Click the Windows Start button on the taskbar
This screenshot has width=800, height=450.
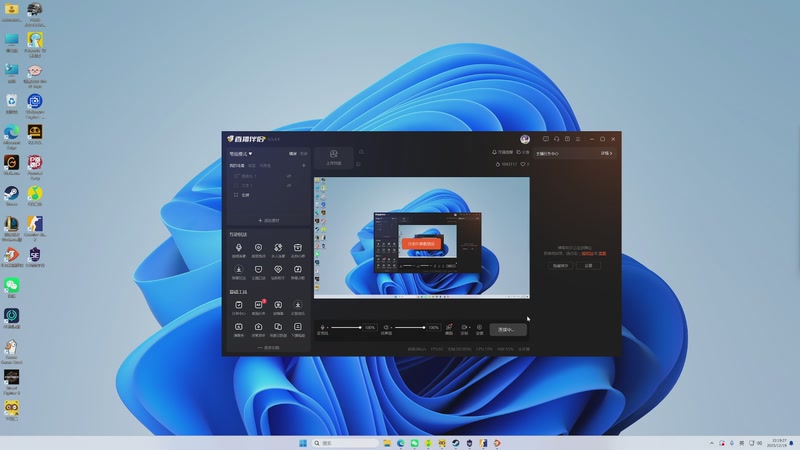303,443
